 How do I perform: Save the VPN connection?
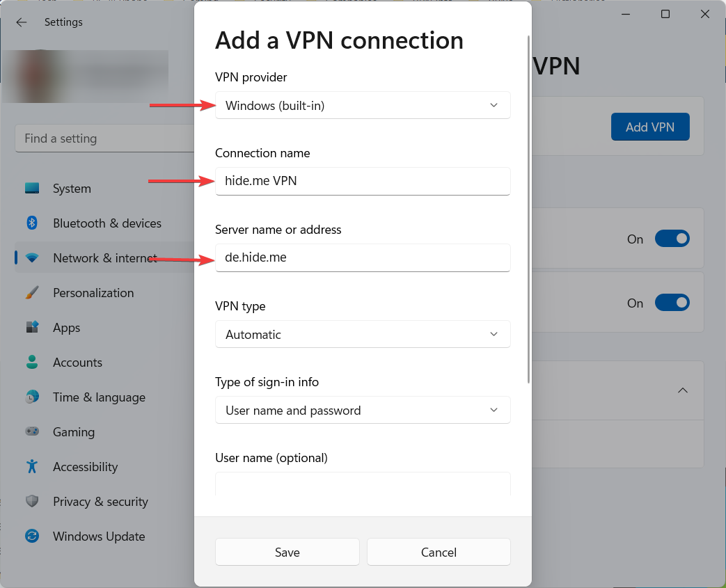coord(287,553)
